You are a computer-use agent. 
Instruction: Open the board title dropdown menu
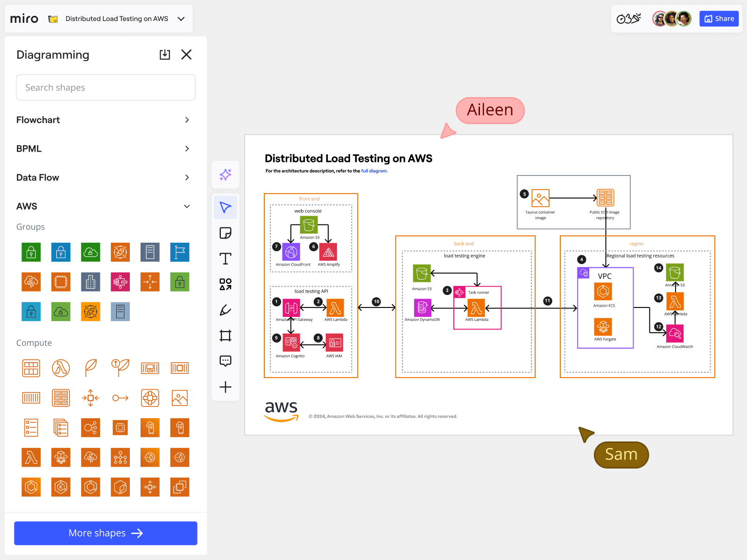181,19
